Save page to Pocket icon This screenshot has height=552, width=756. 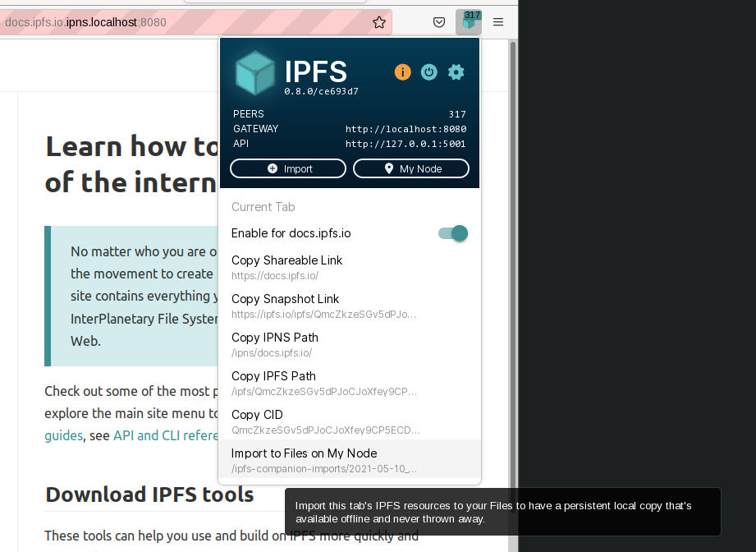tap(439, 22)
